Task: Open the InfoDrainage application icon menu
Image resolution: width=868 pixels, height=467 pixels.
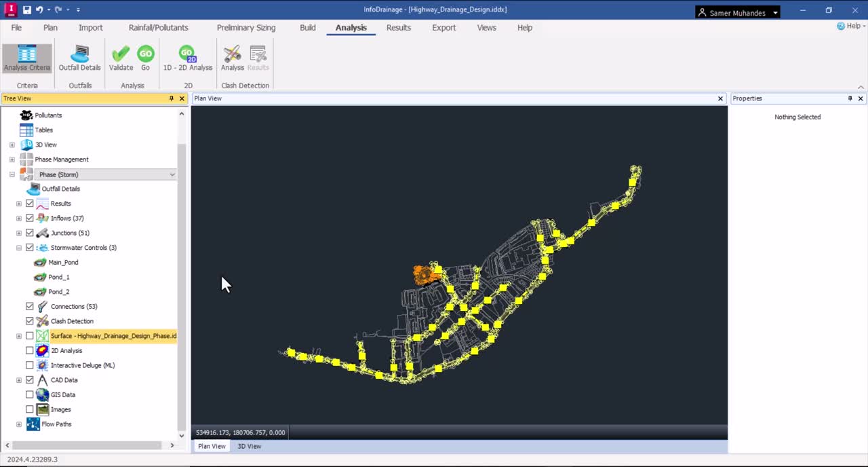Action: pos(9,10)
